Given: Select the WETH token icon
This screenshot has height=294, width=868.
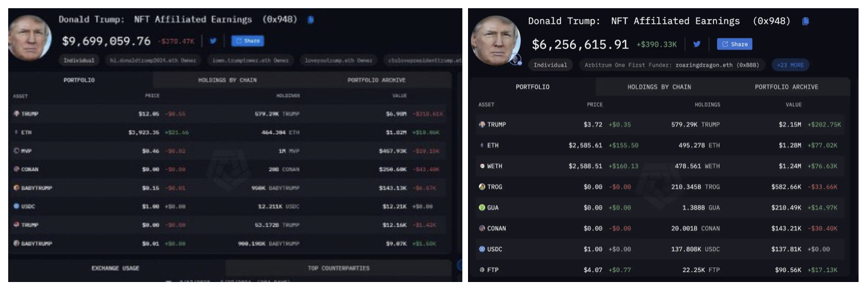Looking at the screenshot, I should click(482, 166).
